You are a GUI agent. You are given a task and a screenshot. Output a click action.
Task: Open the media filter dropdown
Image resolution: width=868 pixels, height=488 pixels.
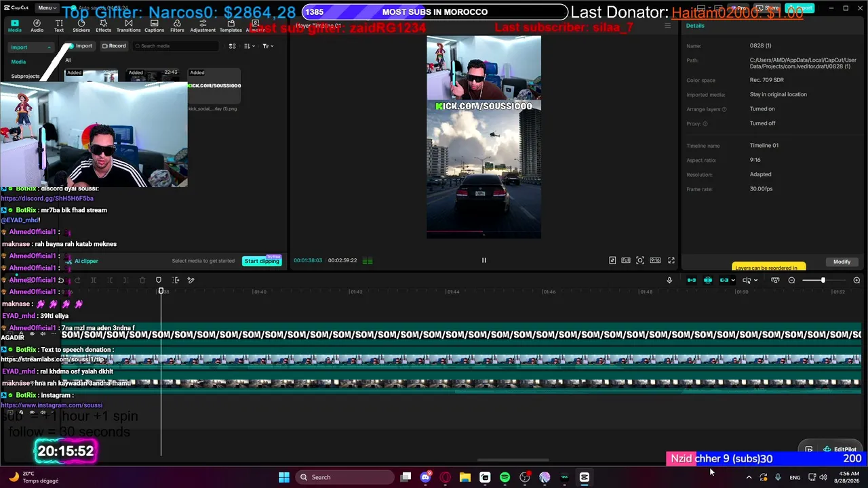(x=268, y=46)
